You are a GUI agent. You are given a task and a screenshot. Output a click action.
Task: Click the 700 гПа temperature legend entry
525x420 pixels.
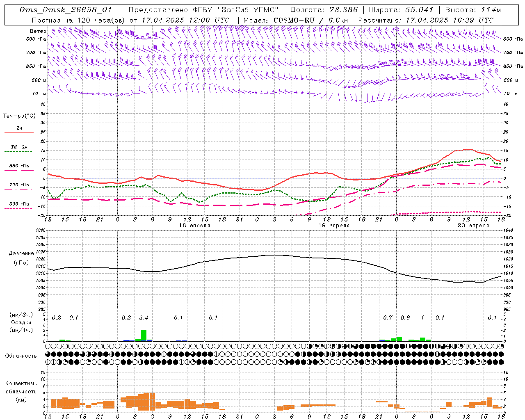coord(19,185)
